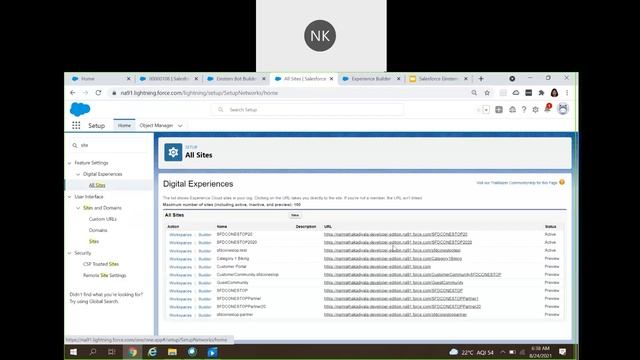Open Windows taskbar search
The width and height of the screenshot is (640, 360).
93,352
